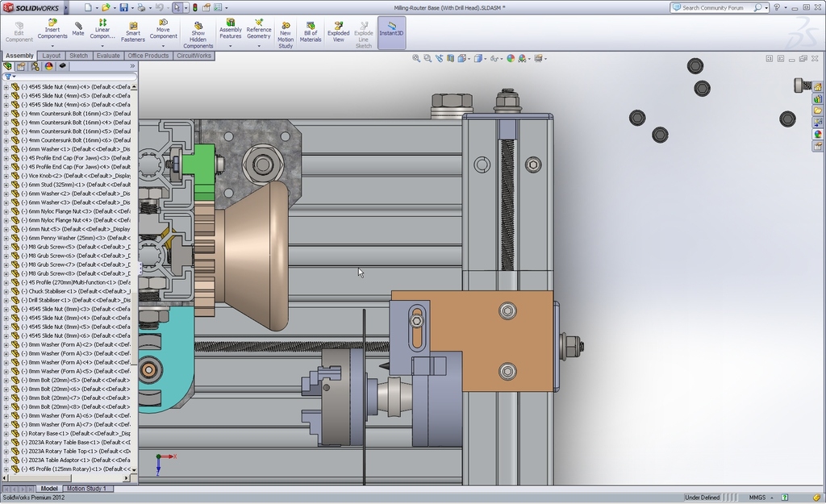Open MMGS unit system selector
The width and height of the screenshot is (826, 504).
point(757,498)
